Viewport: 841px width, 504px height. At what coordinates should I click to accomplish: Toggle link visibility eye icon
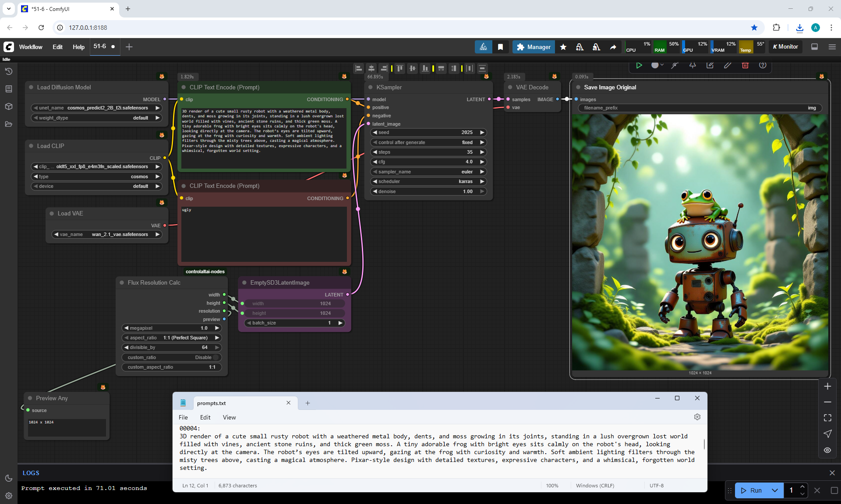pyautogui.click(x=827, y=450)
